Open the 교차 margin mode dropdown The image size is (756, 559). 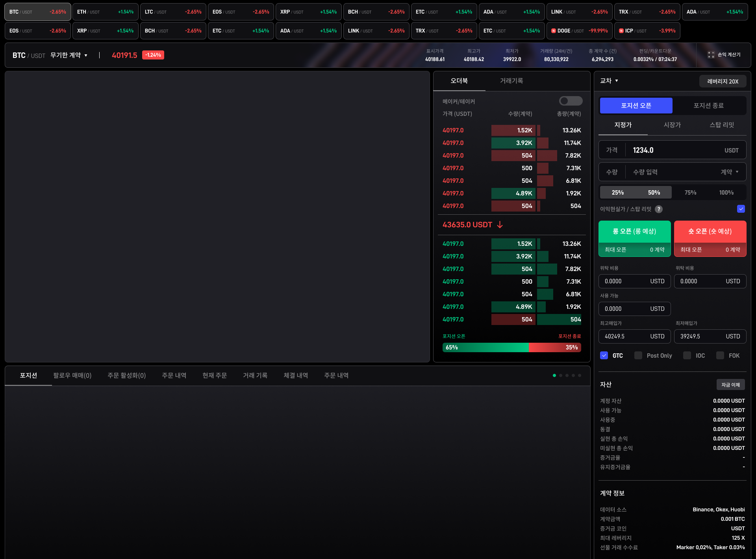click(x=609, y=81)
